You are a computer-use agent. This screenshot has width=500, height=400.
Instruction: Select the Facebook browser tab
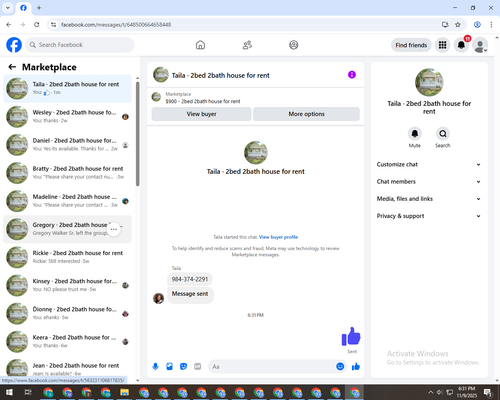23,8
